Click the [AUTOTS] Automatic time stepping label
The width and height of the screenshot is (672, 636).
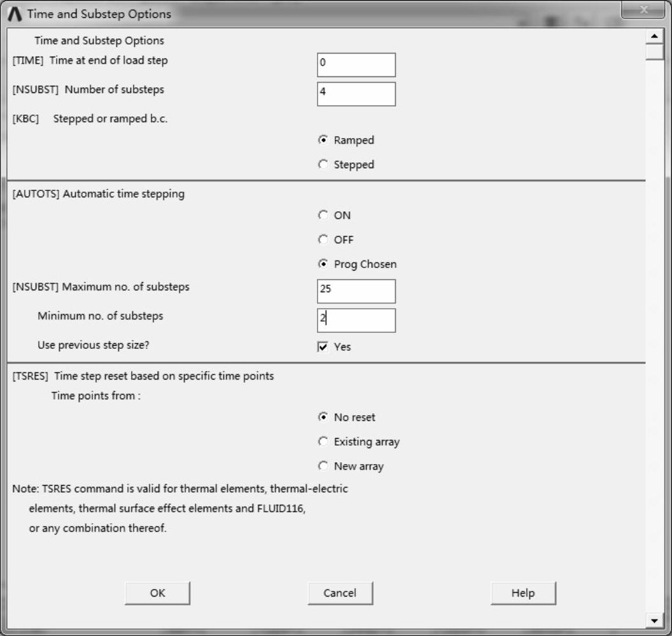click(x=98, y=194)
